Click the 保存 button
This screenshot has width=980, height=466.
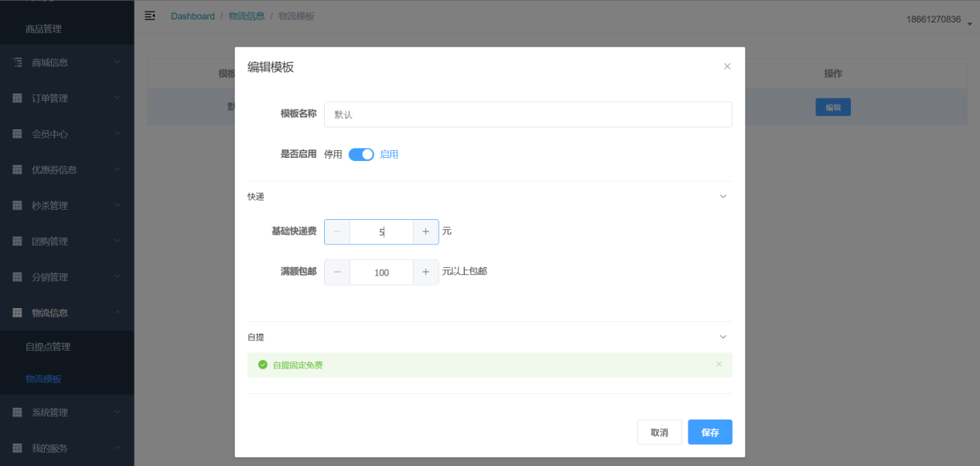(x=709, y=432)
